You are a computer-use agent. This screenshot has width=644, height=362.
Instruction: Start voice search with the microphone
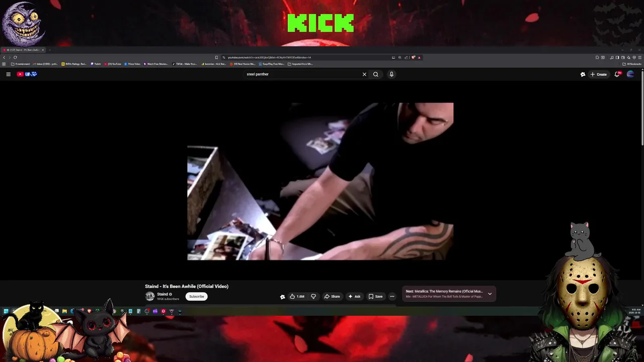tap(391, 74)
